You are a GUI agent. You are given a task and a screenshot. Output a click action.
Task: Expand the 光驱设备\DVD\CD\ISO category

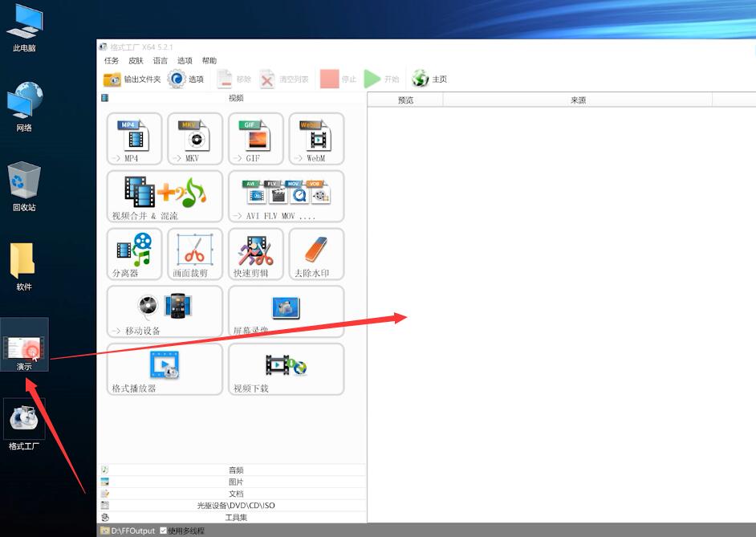tap(232, 506)
